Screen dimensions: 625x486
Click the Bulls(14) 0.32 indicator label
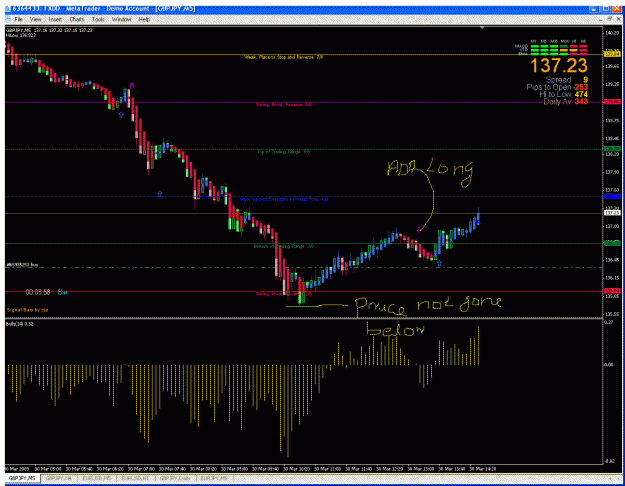tap(20, 324)
